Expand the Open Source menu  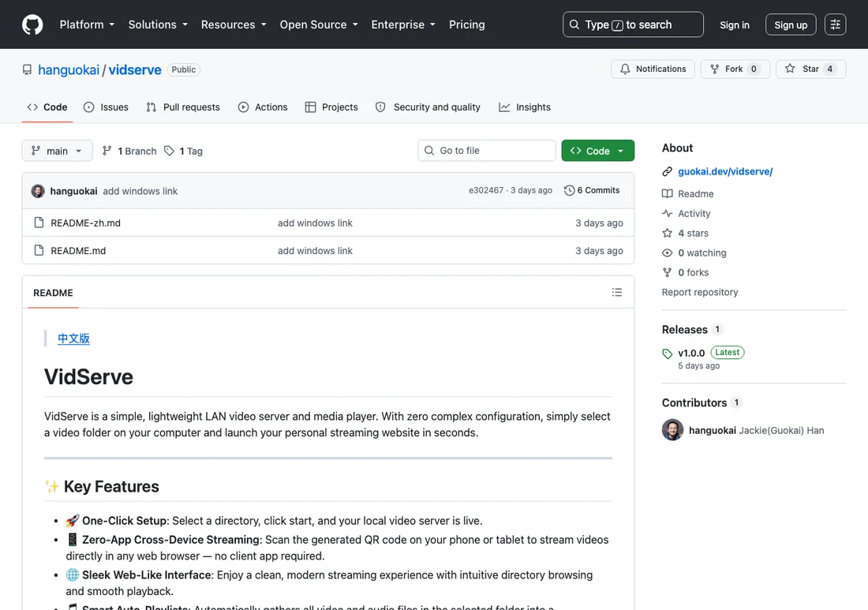pos(319,25)
